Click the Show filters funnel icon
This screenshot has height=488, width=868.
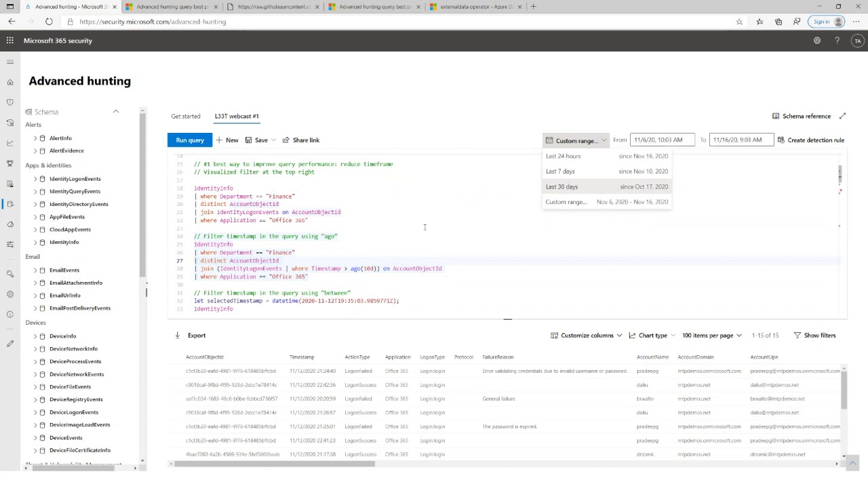(797, 335)
